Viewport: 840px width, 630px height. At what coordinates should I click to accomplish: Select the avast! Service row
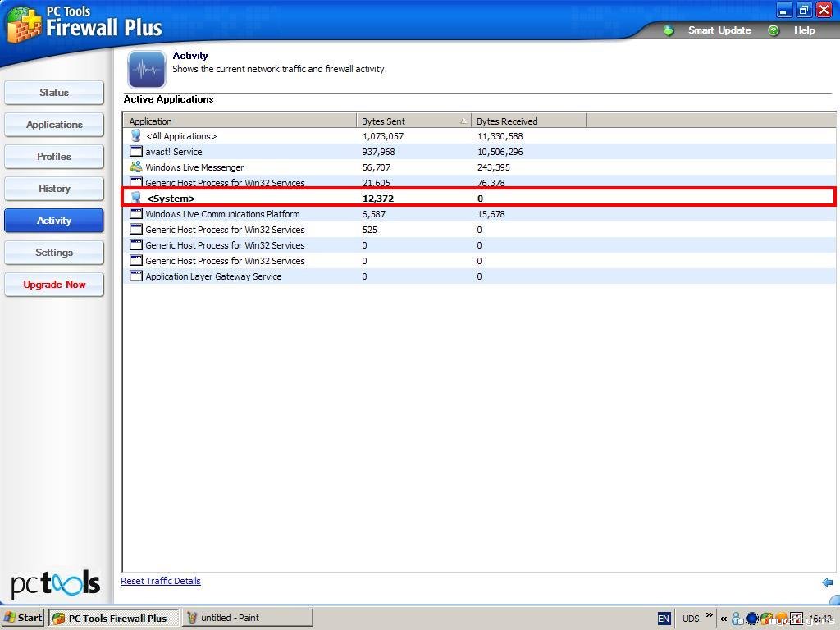point(479,152)
